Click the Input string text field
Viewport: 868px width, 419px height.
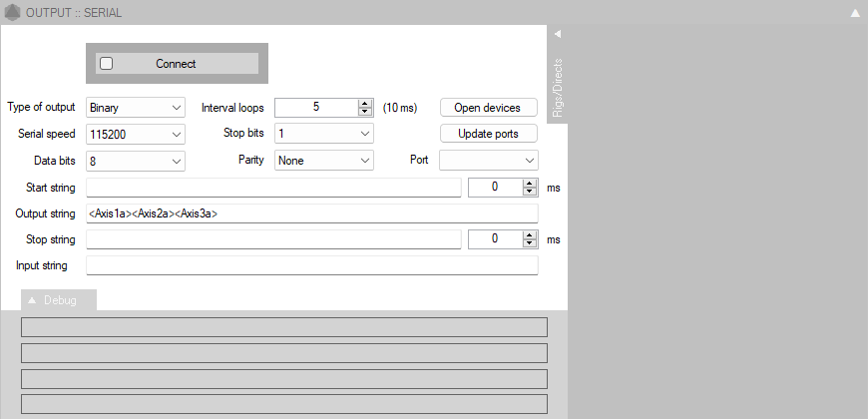(x=312, y=265)
